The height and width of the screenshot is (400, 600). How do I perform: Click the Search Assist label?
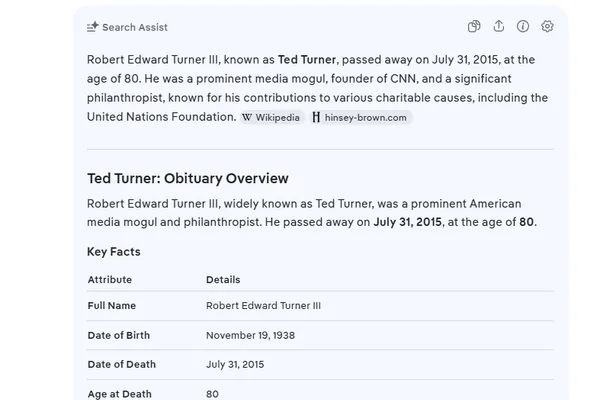[x=135, y=27]
